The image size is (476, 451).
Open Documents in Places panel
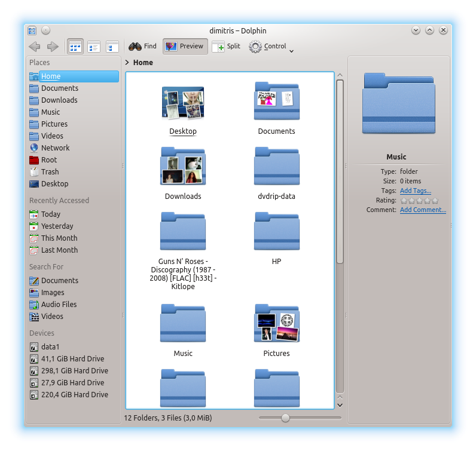[x=74, y=88]
